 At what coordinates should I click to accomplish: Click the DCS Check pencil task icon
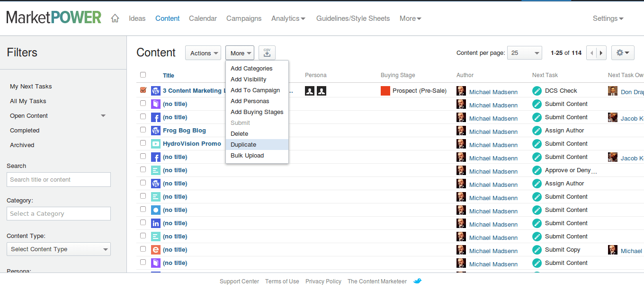(x=537, y=91)
